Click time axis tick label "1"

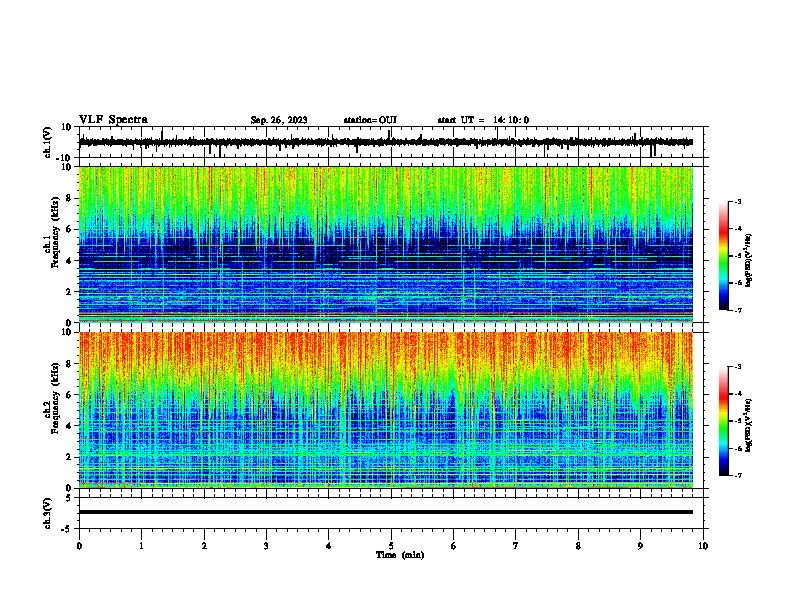141,546
